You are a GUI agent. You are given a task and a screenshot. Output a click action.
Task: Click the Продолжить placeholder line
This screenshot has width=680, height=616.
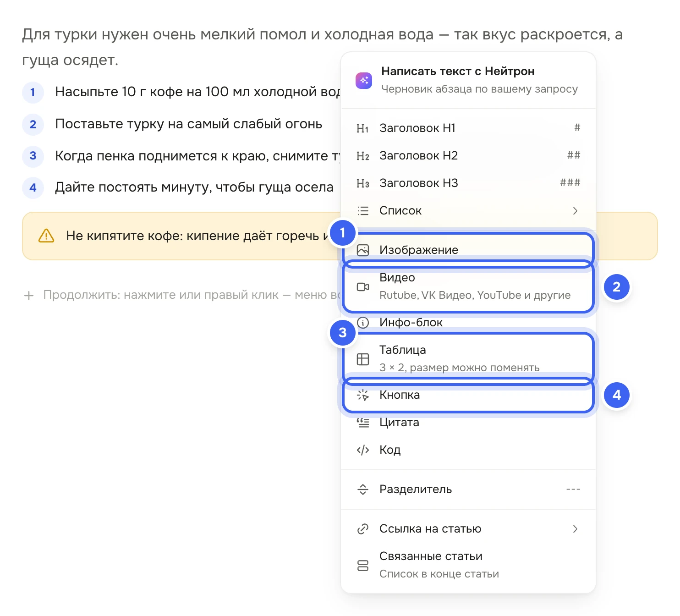pyautogui.click(x=182, y=295)
